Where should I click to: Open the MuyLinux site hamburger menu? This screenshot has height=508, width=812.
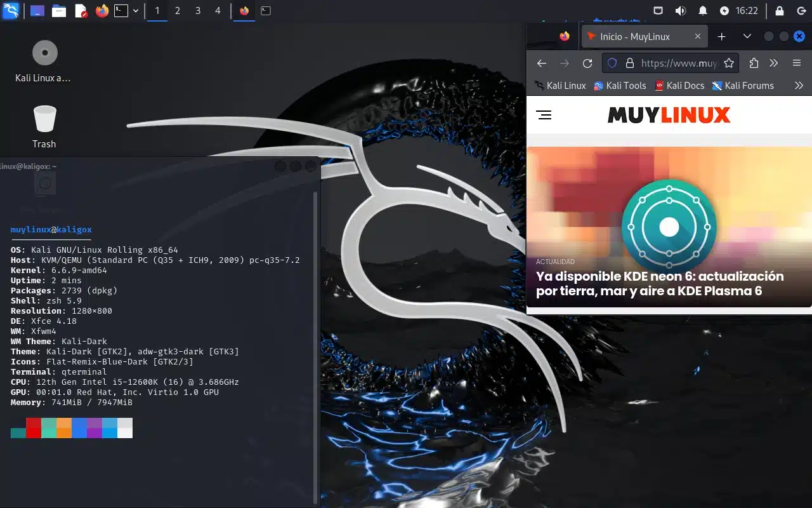click(544, 115)
